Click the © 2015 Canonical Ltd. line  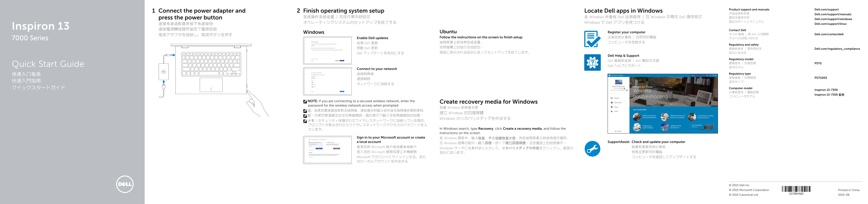pos(743,195)
